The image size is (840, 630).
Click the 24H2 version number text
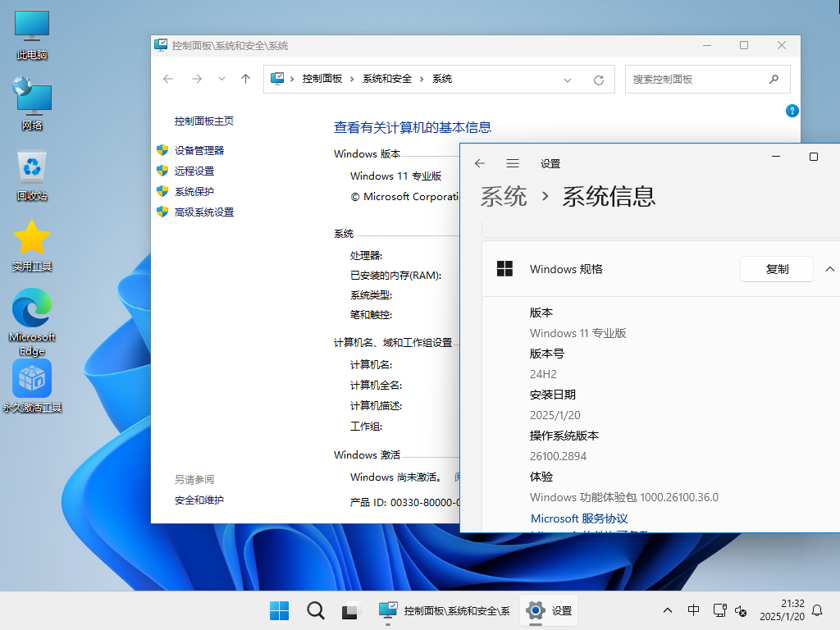tap(543, 374)
